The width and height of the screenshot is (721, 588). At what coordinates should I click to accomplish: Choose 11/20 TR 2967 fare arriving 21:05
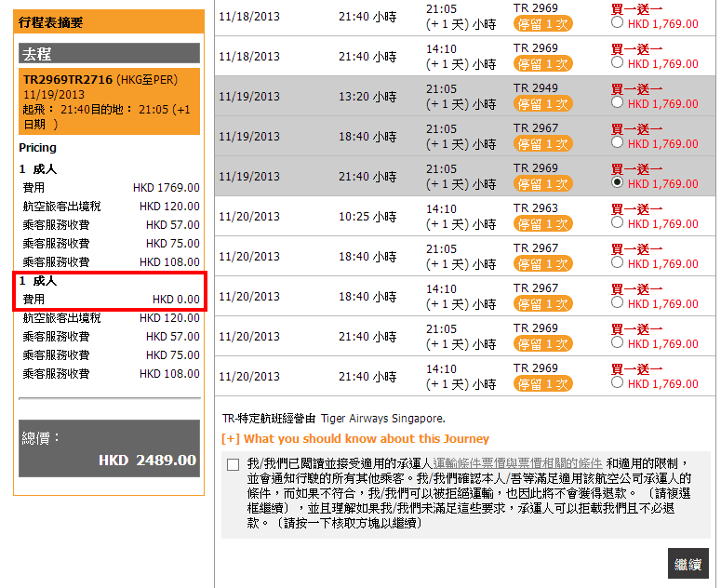618,263
